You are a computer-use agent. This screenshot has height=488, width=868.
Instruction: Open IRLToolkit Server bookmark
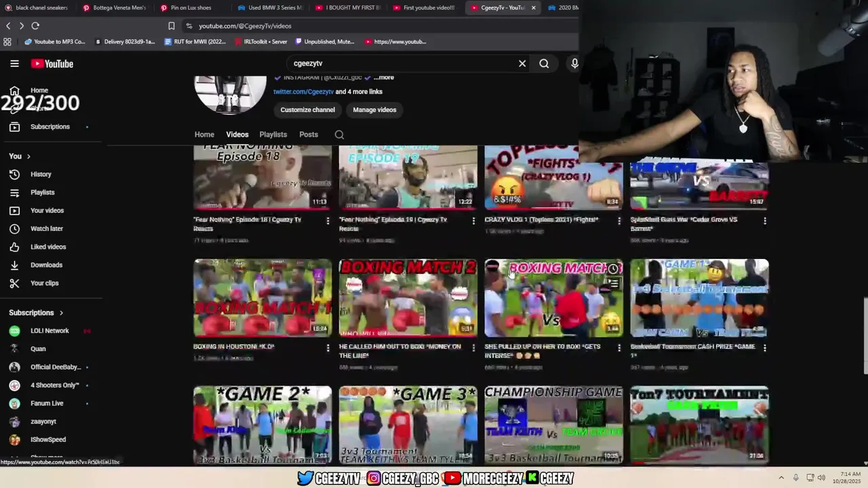(260, 41)
